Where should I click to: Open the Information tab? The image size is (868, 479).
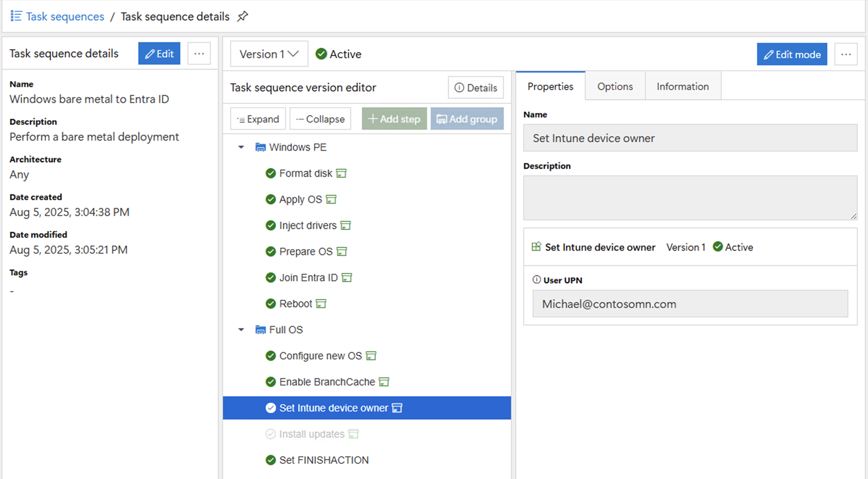click(x=682, y=86)
